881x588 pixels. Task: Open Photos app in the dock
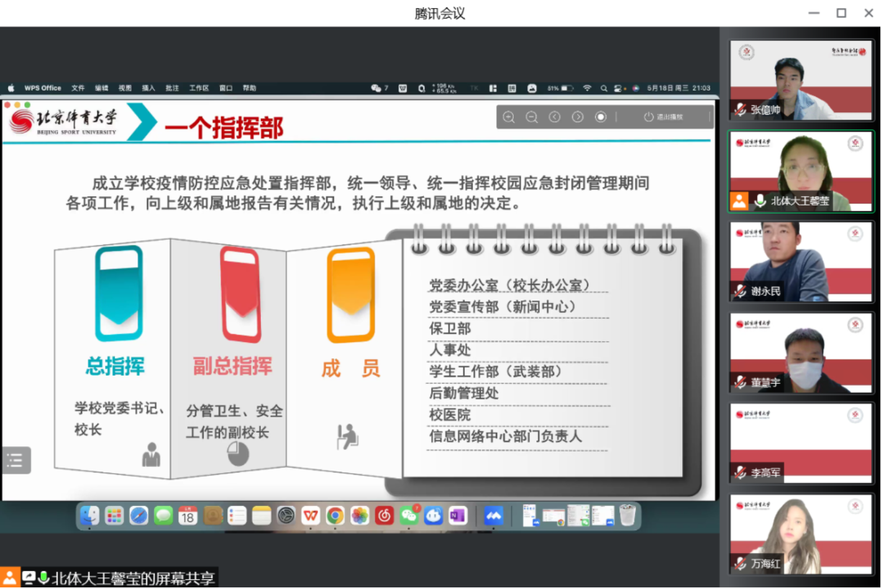(360, 515)
